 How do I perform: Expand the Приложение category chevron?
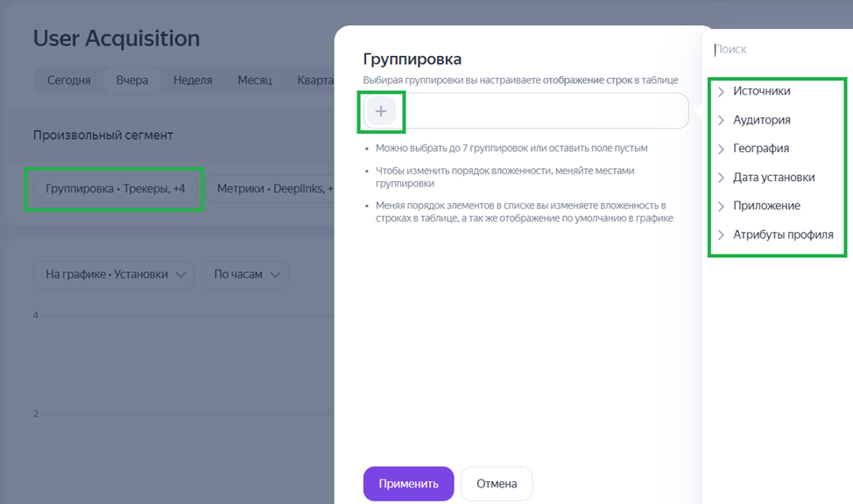pos(721,206)
